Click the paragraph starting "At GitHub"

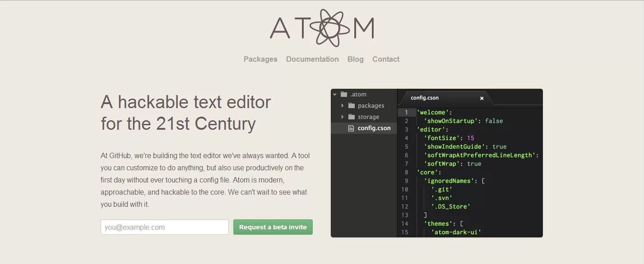tap(206, 180)
